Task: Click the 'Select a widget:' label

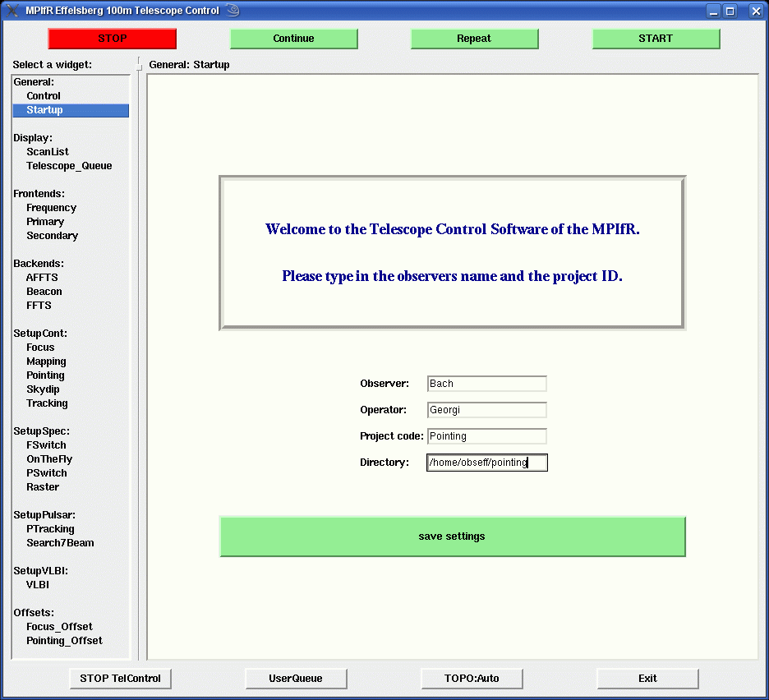Action: pos(53,65)
